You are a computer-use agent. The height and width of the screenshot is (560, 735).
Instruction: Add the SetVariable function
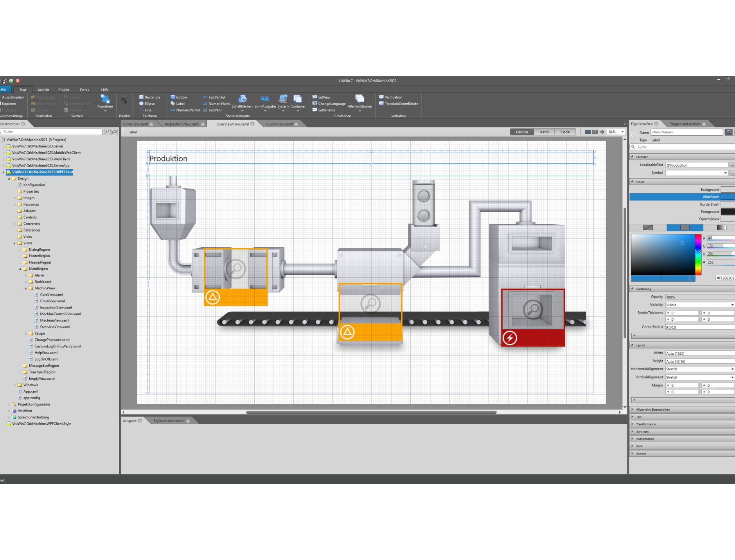[323, 110]
